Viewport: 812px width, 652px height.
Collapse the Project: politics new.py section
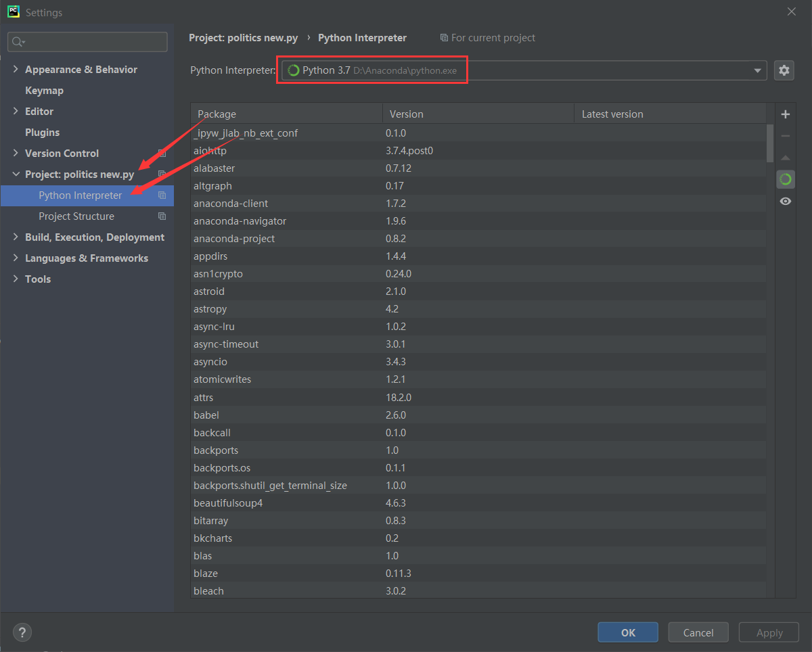16,174
